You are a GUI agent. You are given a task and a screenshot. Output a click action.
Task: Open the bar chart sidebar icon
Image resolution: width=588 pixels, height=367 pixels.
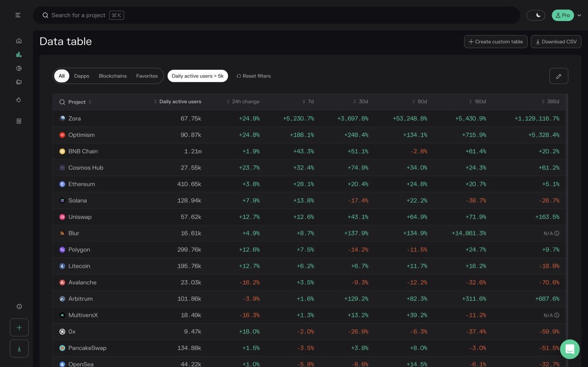(19, 54)
